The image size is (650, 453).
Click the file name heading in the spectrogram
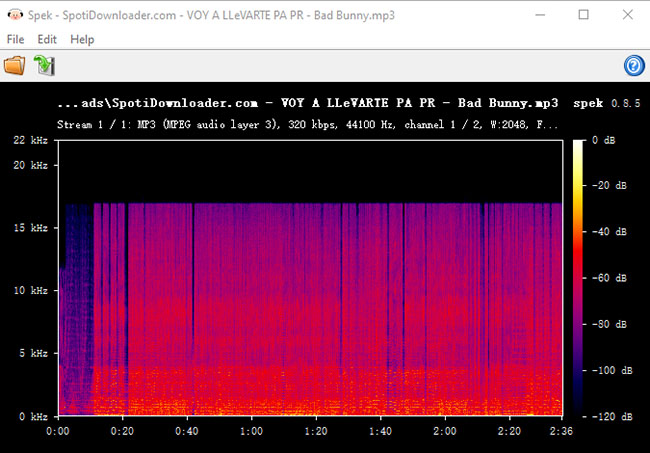tap(308, 103)
